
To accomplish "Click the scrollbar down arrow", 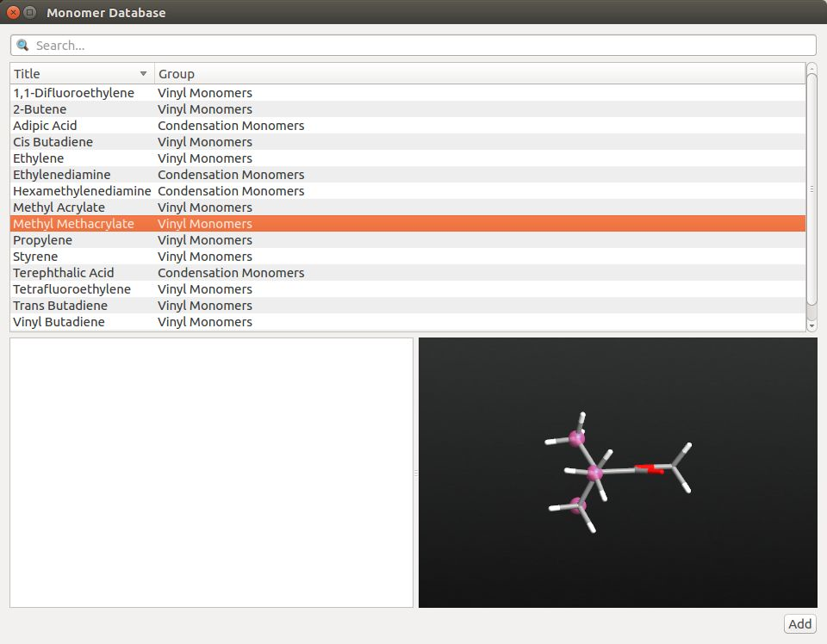I will (811, 325).
